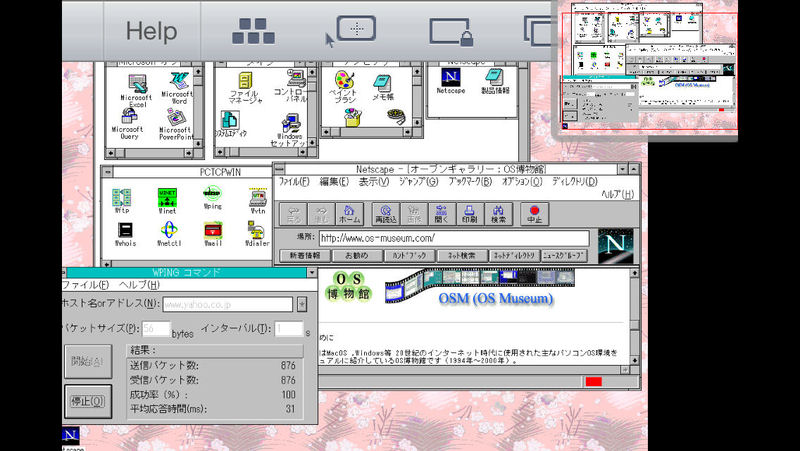
Task: Open Netscape ディレクトリ(D) menu
Action: point(575,182)
